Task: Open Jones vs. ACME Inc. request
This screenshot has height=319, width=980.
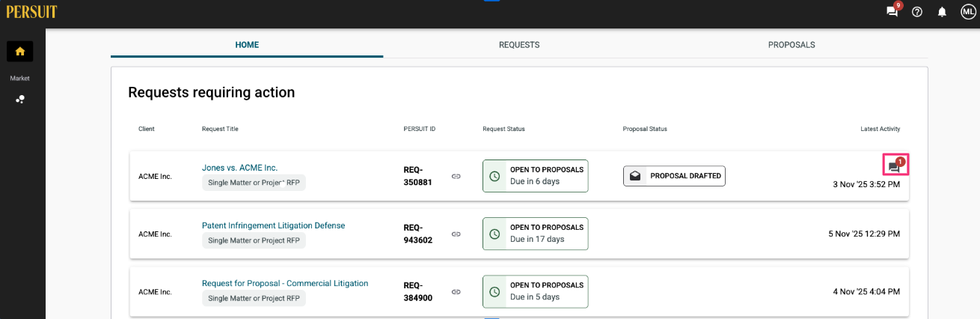Action: click(239, 168)
